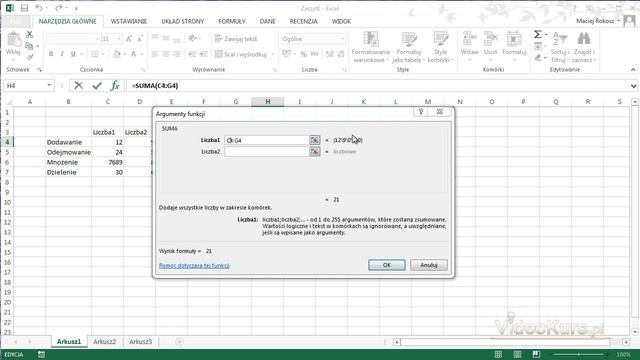
Task: Open the UKŁAD STRONY ribbon tab
Action: [182, 21]
